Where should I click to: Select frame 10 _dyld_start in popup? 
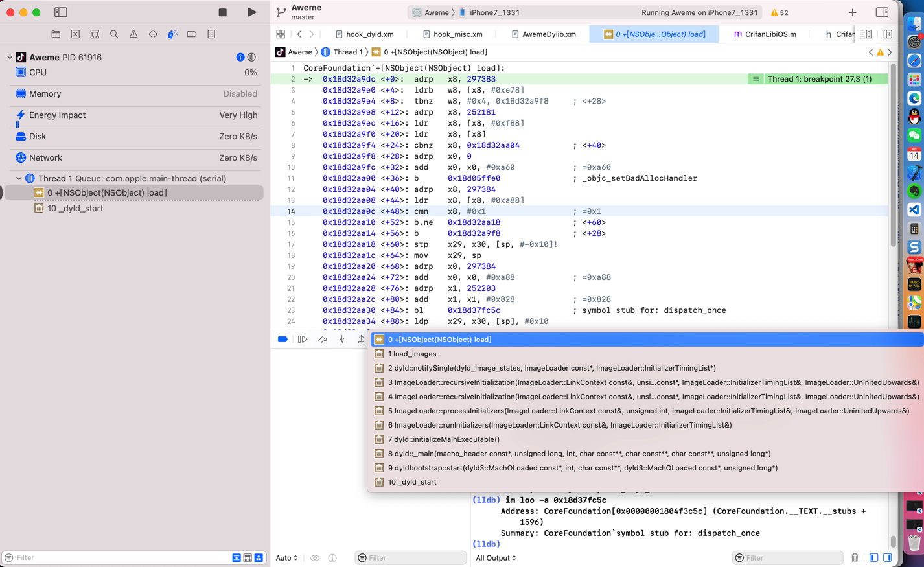click(x=645, y=482)
